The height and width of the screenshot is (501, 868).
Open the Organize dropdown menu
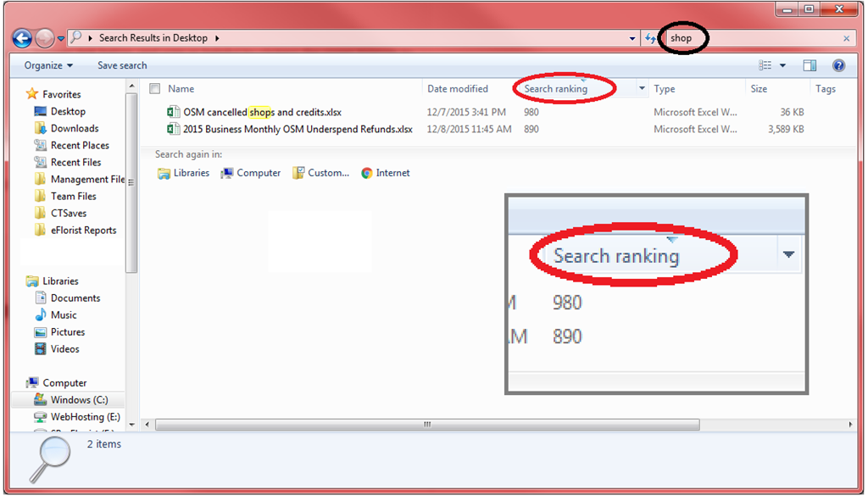[x=48, y=65]
